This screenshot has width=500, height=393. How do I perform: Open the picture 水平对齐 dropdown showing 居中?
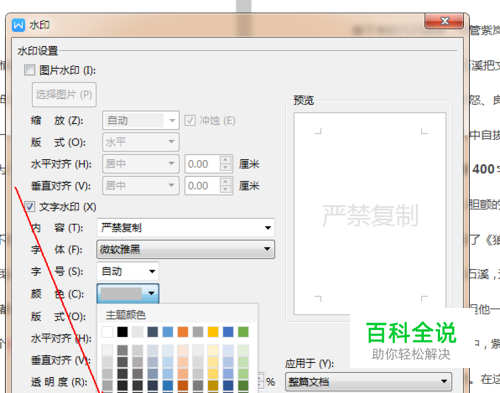[141, 164]
